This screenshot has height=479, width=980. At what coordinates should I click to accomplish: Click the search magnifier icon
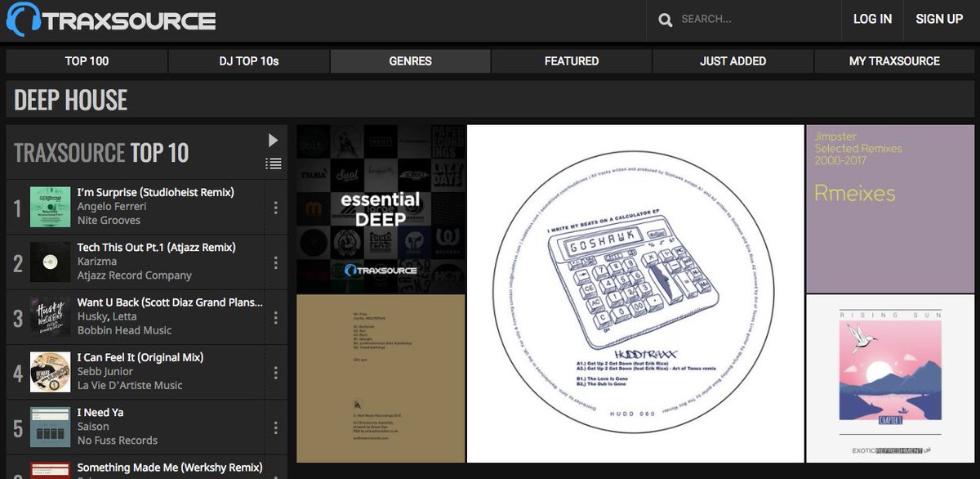pyautogui.click(x=666, y=20)
